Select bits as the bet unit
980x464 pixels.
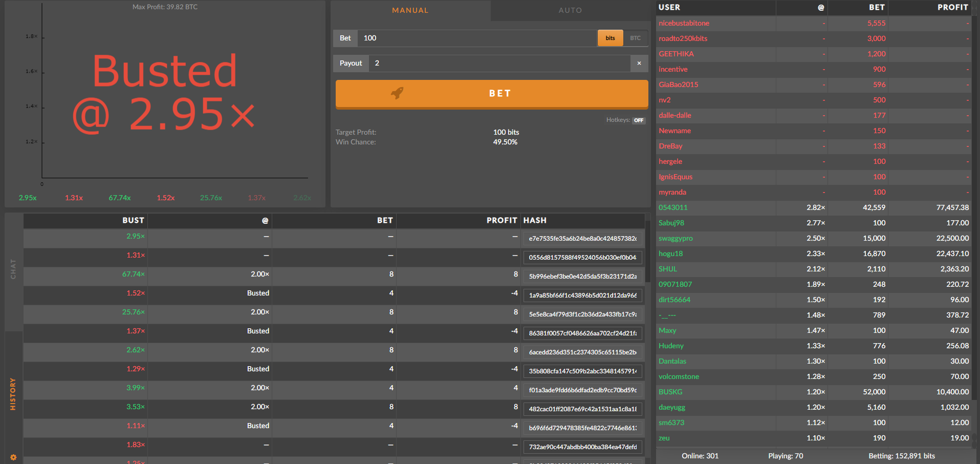tap(610, 38)
